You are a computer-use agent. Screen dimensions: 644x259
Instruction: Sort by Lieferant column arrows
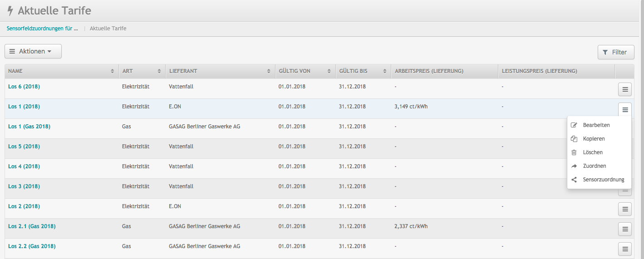pyautogui.click(x=270, y=71)
